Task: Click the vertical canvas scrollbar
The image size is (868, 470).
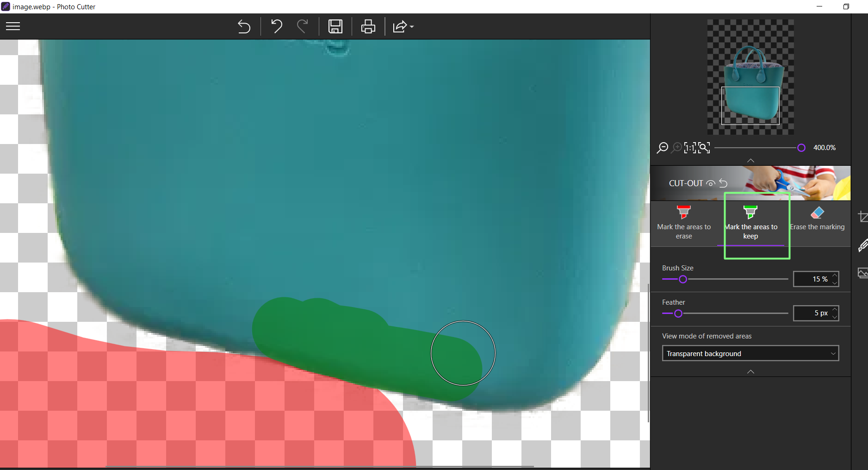Action: tap(648, 352)
